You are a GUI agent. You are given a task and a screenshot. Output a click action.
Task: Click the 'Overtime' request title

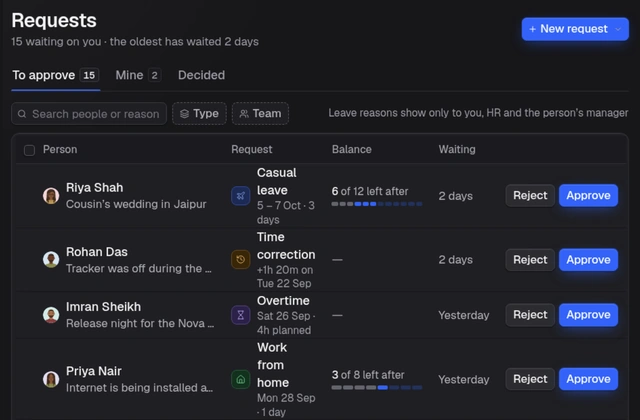click(283, 301)
